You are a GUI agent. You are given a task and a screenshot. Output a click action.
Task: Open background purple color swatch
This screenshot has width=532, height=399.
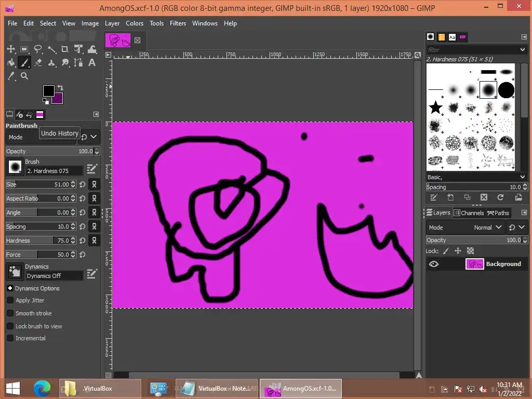point(59,99)
